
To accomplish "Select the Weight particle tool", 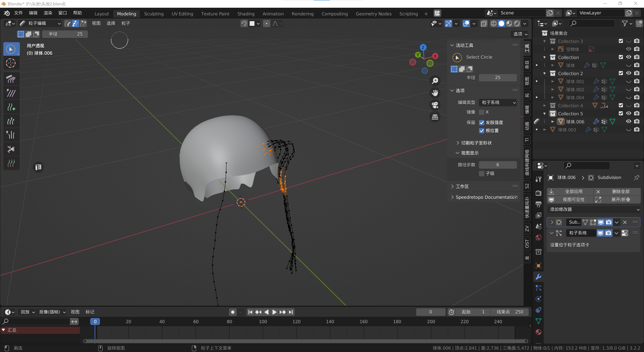I will [x=11, y=163].
